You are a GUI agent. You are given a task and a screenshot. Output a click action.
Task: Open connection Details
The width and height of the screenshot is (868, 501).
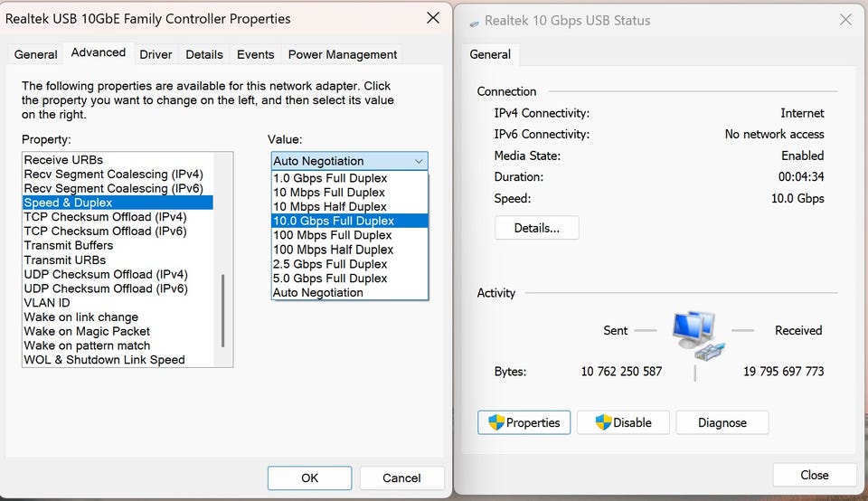click(x=536, y=228)
